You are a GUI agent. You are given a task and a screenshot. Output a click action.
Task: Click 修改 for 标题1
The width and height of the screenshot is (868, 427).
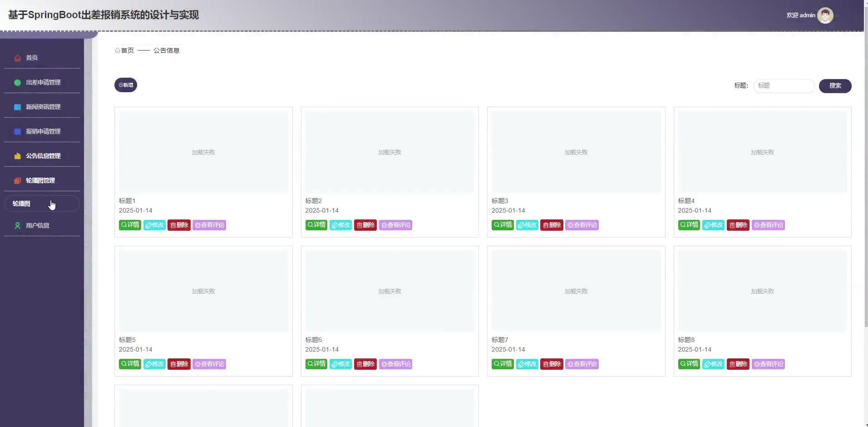[x=154, y=225]
